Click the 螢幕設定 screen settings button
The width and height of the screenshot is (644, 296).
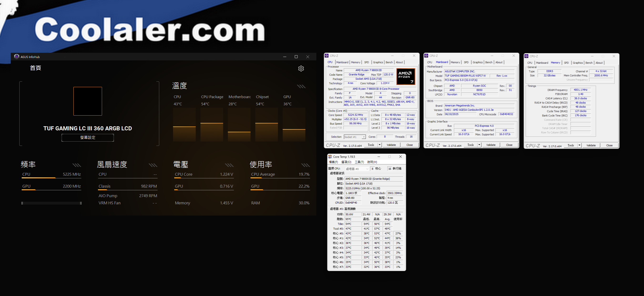[87, 137]
